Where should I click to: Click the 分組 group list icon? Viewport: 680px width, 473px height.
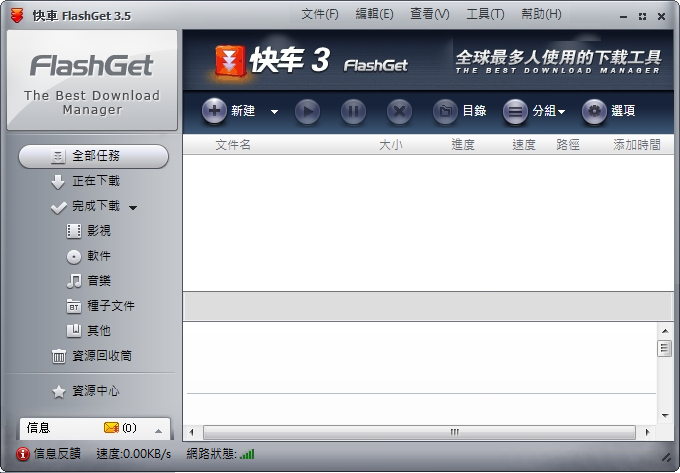point(515,112)
